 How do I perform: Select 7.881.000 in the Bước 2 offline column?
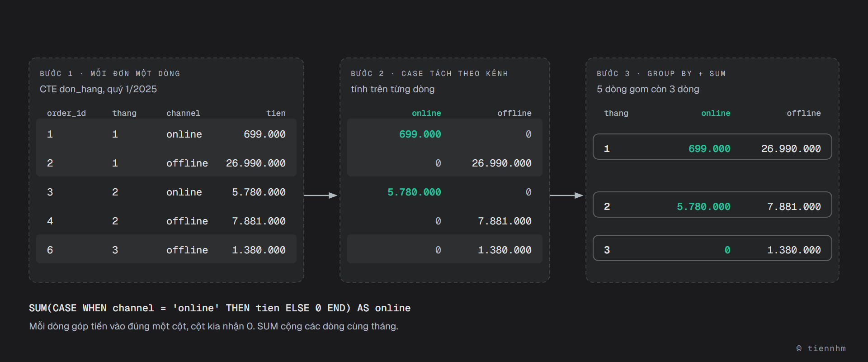[x=505, y=221]
